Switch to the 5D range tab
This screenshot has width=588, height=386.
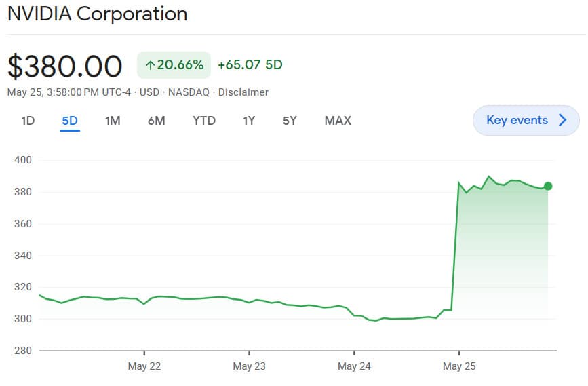(70, 121)
